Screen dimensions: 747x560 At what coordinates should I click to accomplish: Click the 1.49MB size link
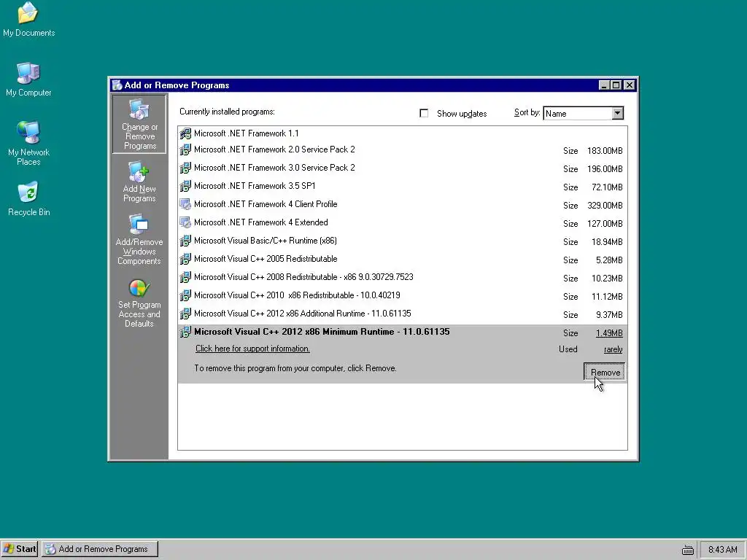[609, 332]
